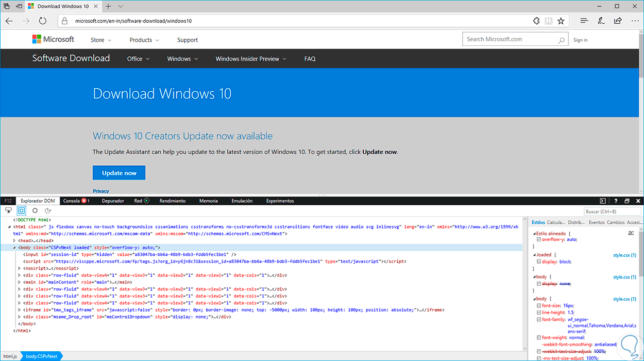Expand the main mainContent node
Screen dimensions: 644x361
[x=20, y=282]
